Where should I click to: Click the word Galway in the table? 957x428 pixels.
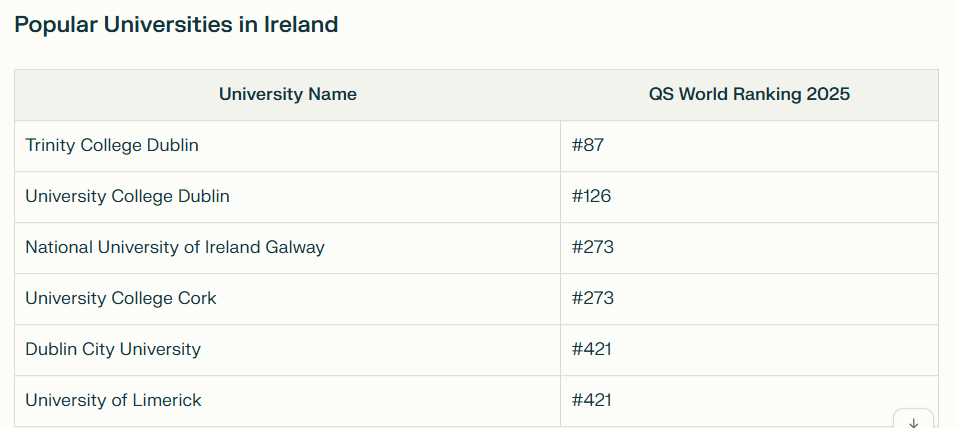point(295,248)
